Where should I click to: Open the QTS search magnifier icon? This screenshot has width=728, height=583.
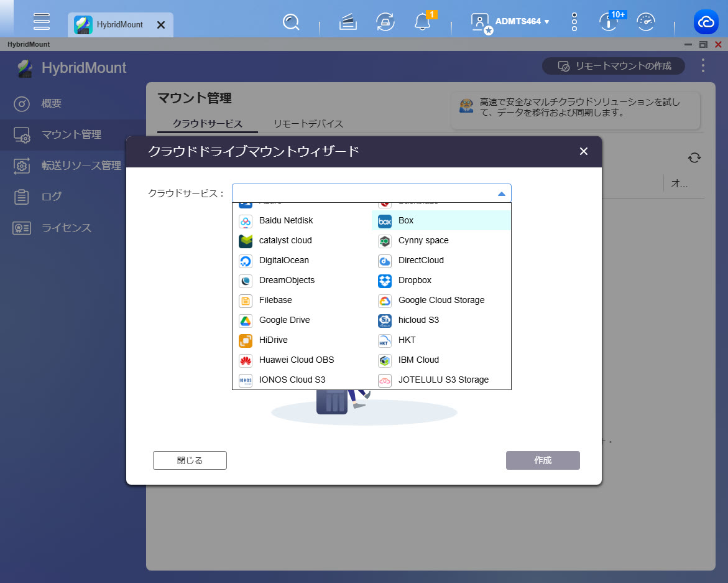(x=290, y=22)
